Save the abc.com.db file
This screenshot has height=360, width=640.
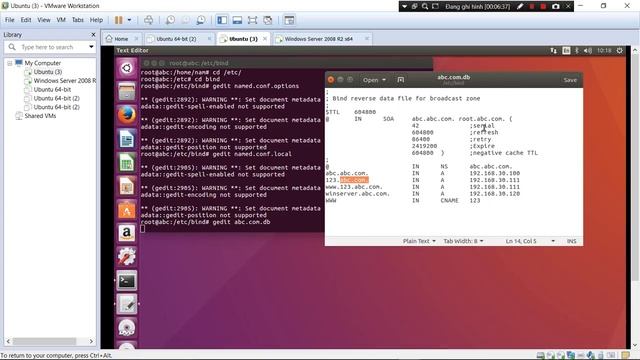pos(570,80)
